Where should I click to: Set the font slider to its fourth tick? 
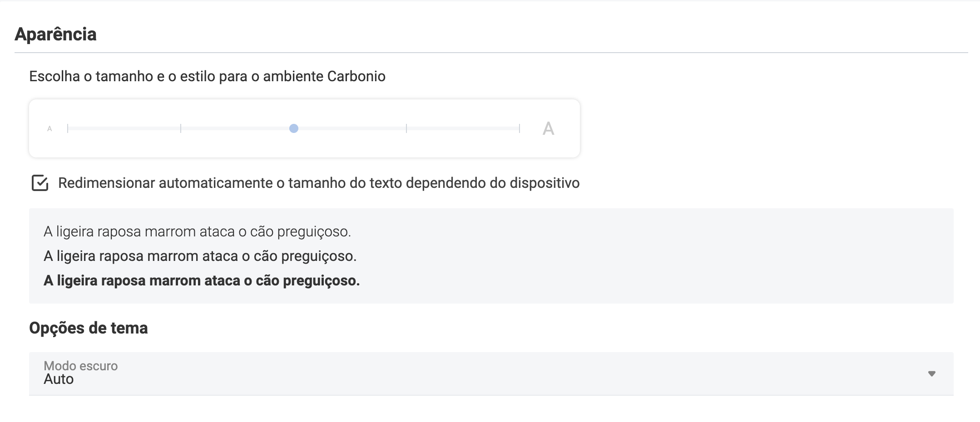coord(406,128)
